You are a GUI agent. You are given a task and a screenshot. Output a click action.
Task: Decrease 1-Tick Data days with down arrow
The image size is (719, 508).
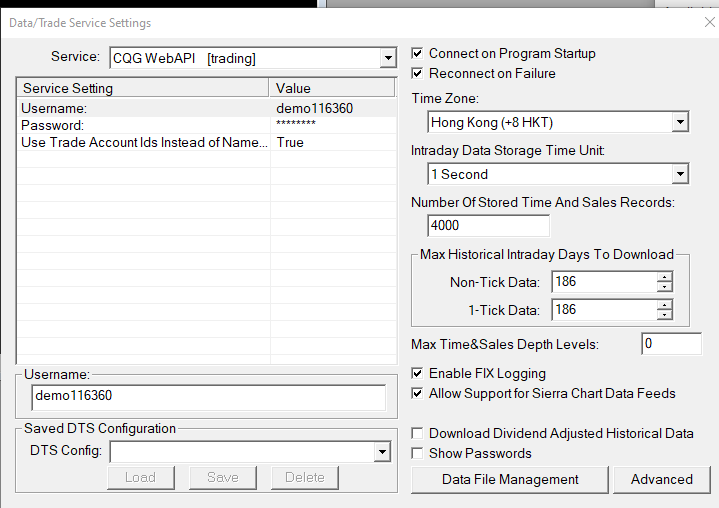(664, 315)
